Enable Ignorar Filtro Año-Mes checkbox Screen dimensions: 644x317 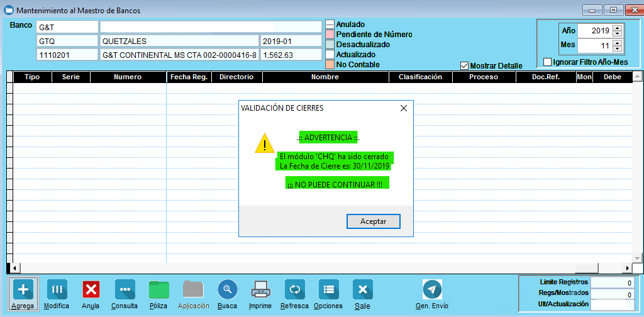coord(547,62)
